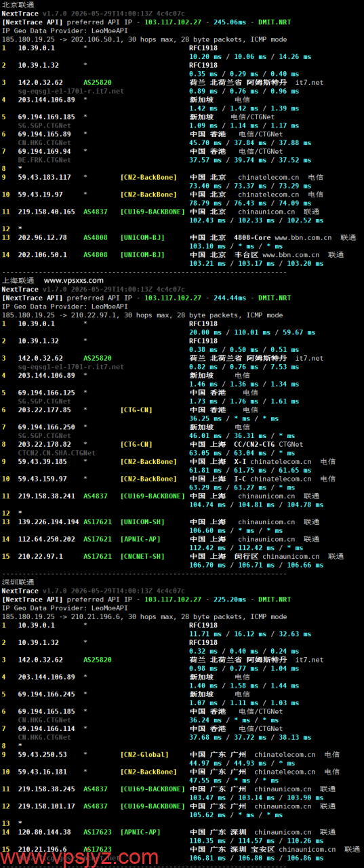Click hop IP 120.80.144.38
Viewport: 364px width, 868px height.
coord(44,832)
